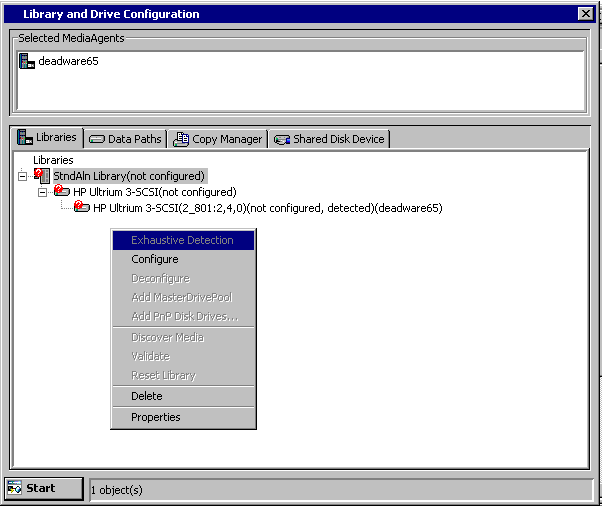Screen dimensions: 602x506
Task: Select Configure in the context menu
Action: coord(155,259)
